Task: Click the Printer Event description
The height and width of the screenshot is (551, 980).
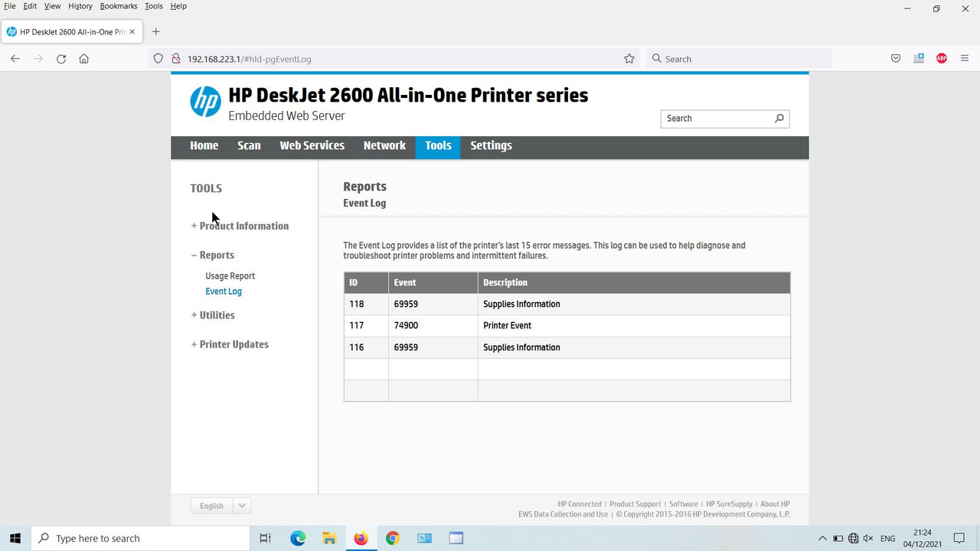Action: coord(507,325)
